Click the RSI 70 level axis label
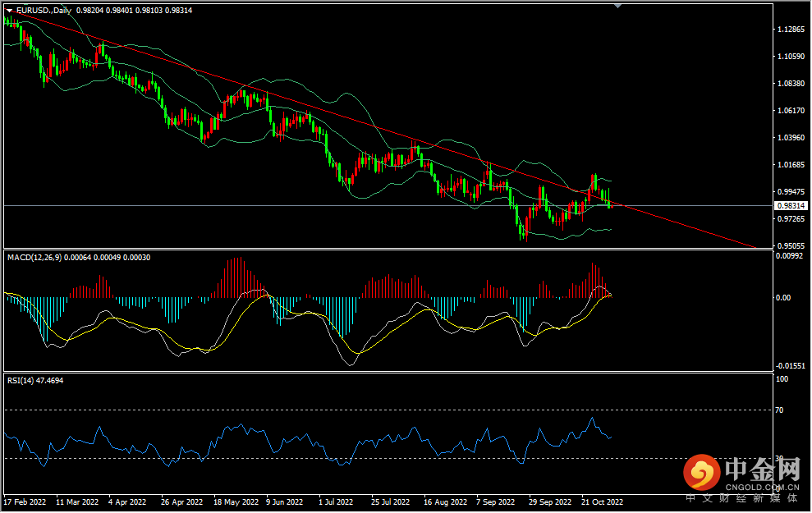Screen dimensions: 812x513 pos(781,409)
